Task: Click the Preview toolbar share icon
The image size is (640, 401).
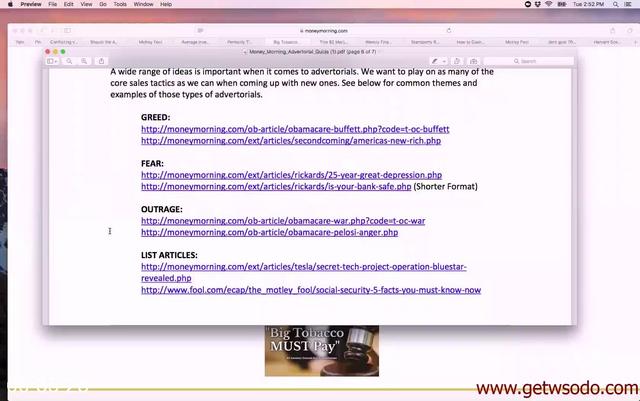Action: click(101, 61)
